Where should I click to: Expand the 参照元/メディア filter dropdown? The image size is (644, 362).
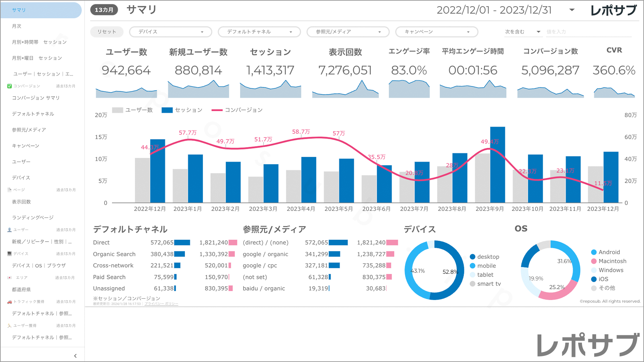coord(348,32)
